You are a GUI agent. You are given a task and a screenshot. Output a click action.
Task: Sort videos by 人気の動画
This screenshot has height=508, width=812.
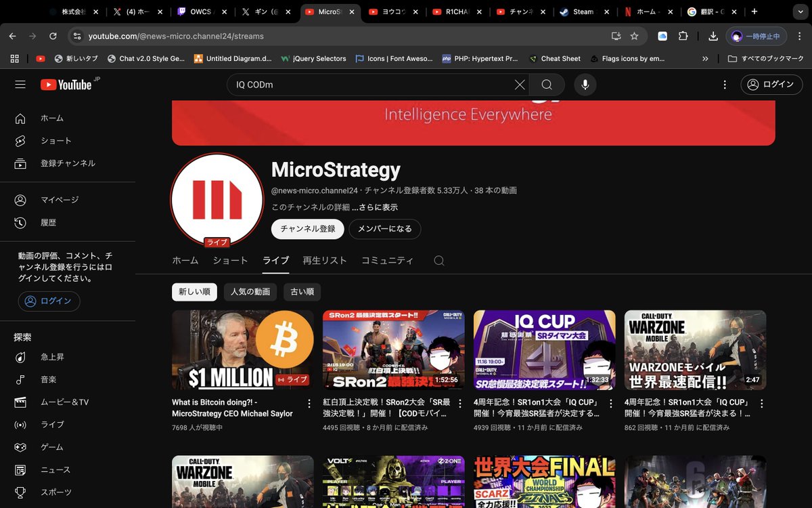(x=250, y=292)
